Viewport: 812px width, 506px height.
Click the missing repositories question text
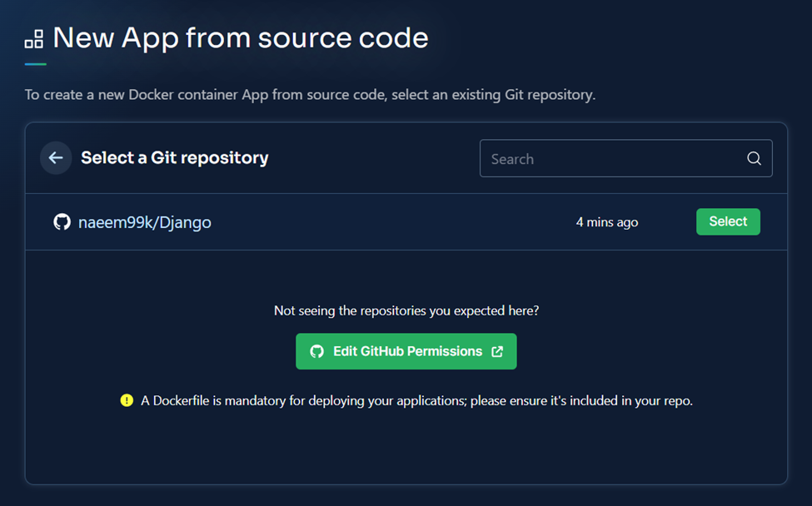pyautogui.click(x=406, y=310)
